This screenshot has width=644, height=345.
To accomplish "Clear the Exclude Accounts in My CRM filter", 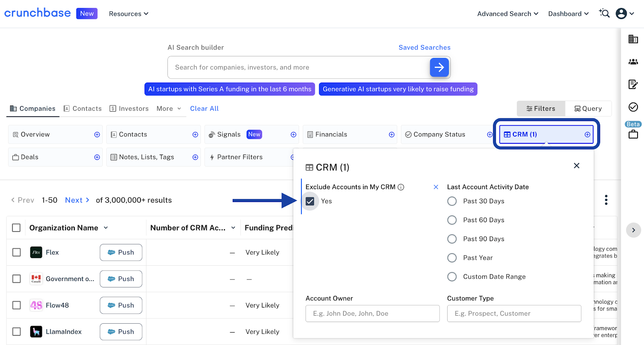I will click(436, 187).
